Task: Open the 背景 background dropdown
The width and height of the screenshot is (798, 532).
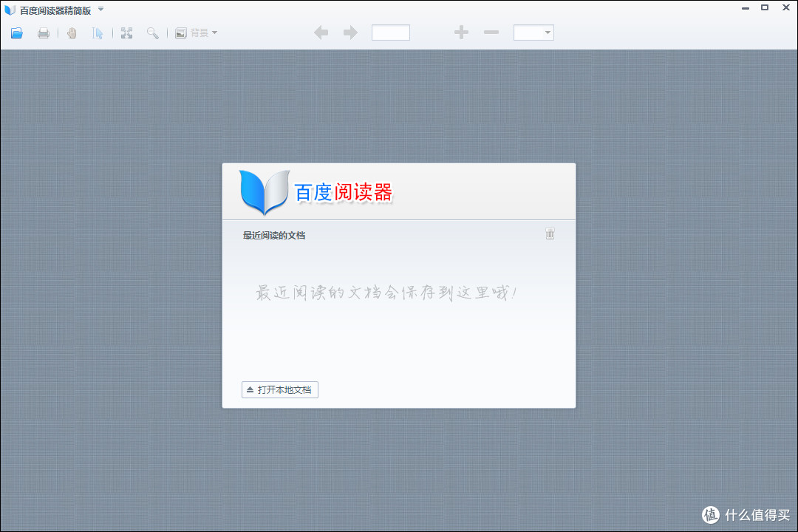Action: tap(196, 33)
